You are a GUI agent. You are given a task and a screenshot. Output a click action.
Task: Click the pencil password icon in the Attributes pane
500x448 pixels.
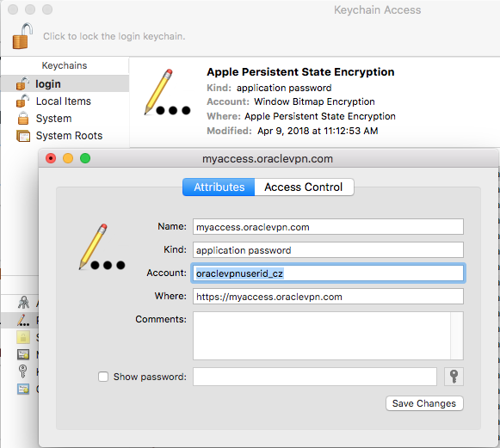(102, 247)
